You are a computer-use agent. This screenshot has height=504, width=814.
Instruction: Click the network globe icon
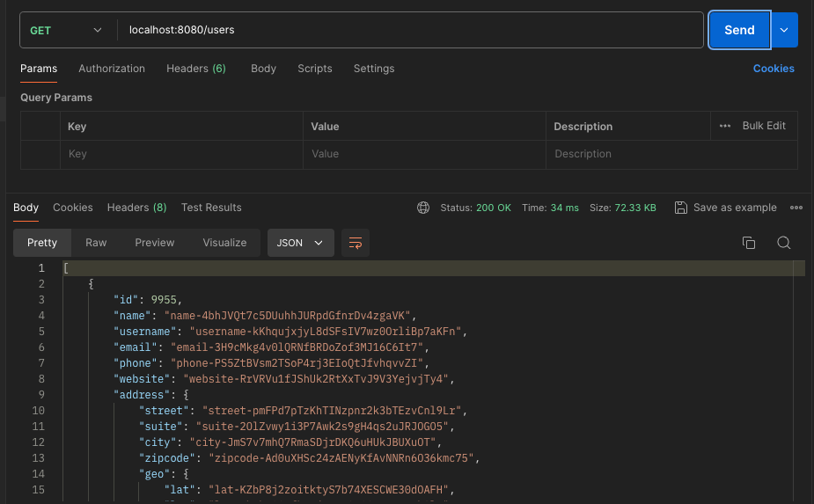coord(423,208)
